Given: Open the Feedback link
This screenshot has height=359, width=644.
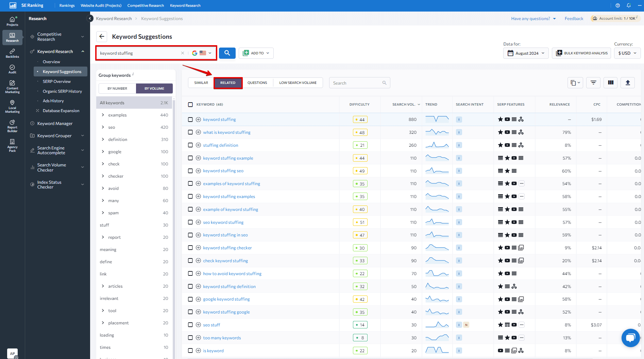Looking at the screenshot, I should pos(574,18).
